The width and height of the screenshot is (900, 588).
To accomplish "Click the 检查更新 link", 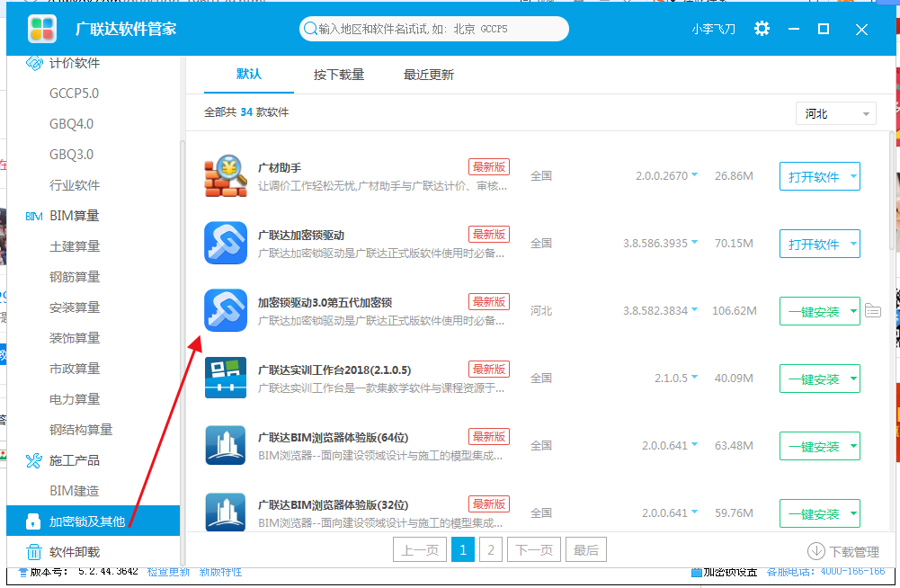I will [169, 572].
